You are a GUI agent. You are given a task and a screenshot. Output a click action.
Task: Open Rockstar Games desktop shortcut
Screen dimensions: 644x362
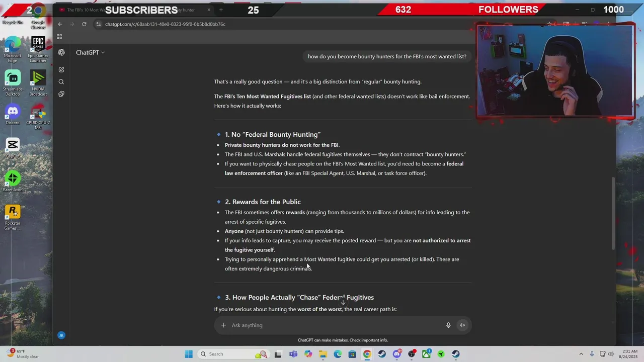click(13, 218)
